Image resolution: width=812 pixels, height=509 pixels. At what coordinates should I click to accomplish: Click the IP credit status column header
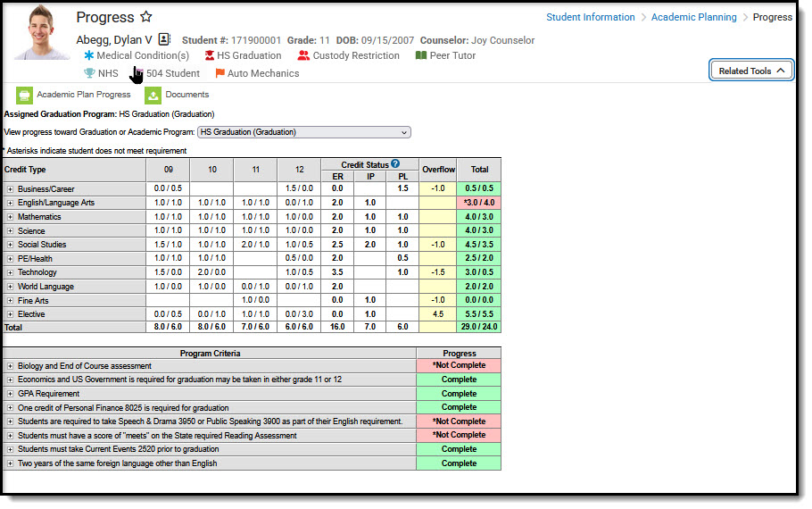click(x=370, y=176)
